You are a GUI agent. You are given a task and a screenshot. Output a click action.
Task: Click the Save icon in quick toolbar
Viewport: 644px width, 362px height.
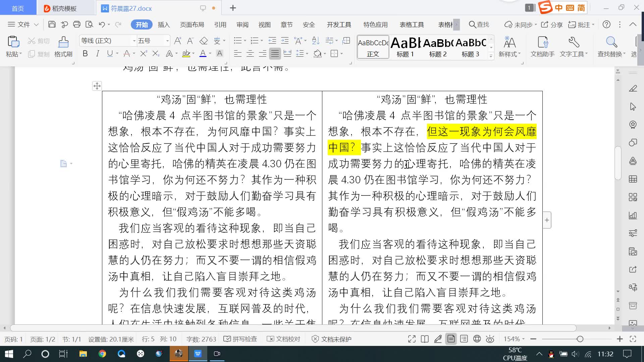[52, 24]
